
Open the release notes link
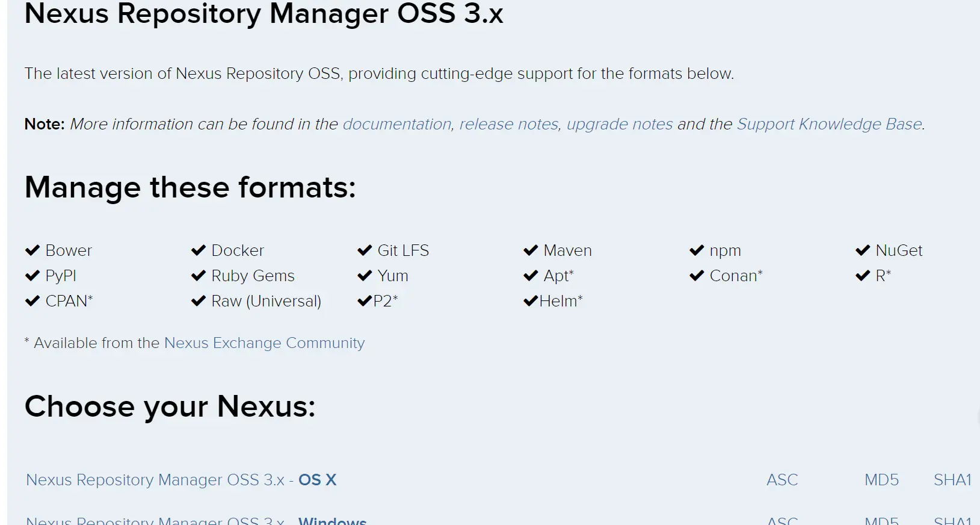coord(509,124)
